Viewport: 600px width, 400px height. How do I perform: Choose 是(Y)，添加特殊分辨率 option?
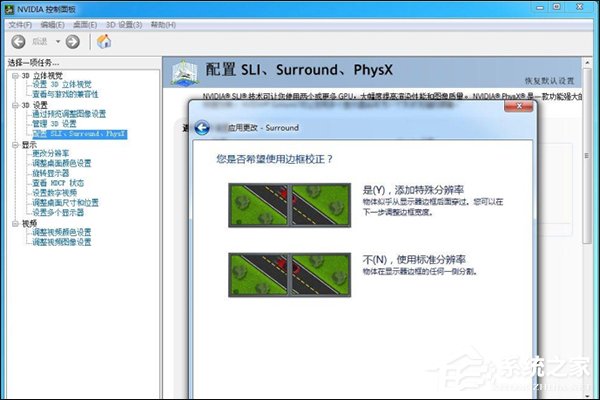pos(413,190)
